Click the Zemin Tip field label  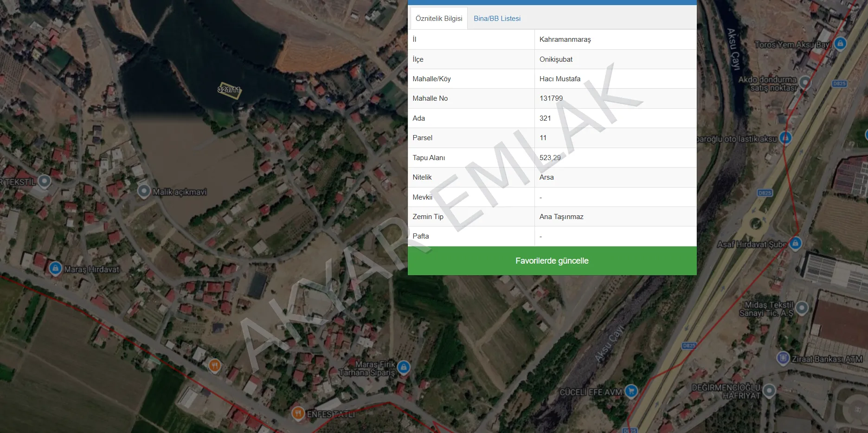tap(428, 217)
